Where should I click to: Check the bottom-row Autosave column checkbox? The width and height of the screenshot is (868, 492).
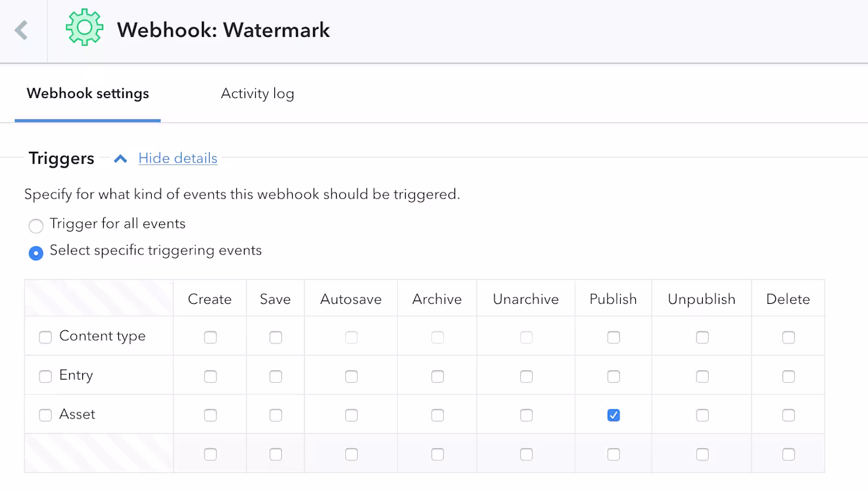[x=351, y=454]
